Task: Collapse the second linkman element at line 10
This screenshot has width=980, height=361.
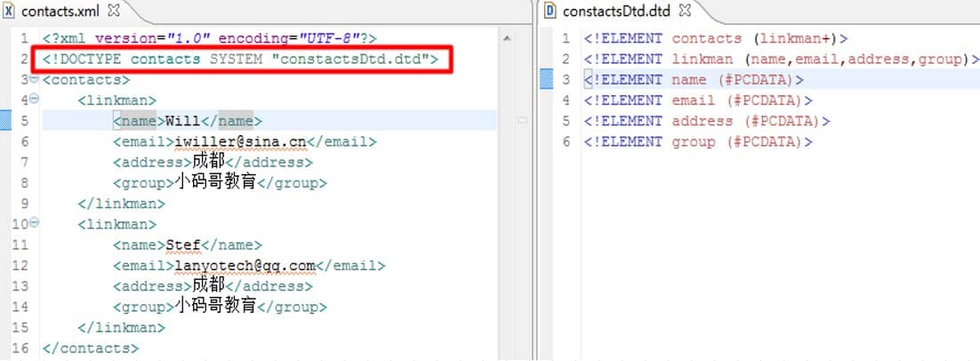Action: pyautogui.click(x=34, y=224)
